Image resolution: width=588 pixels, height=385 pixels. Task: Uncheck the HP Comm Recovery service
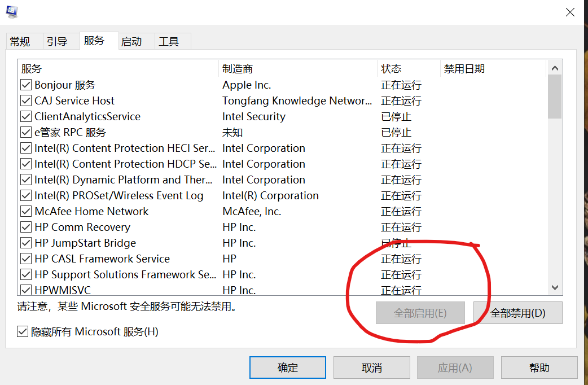pyautogui.click(x=25, y=227)
